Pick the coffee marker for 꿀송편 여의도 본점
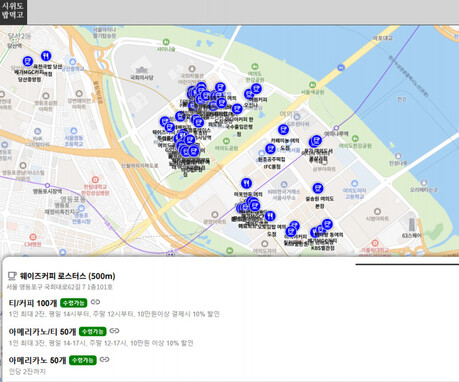Screen dimensions: 459x382 318,188
